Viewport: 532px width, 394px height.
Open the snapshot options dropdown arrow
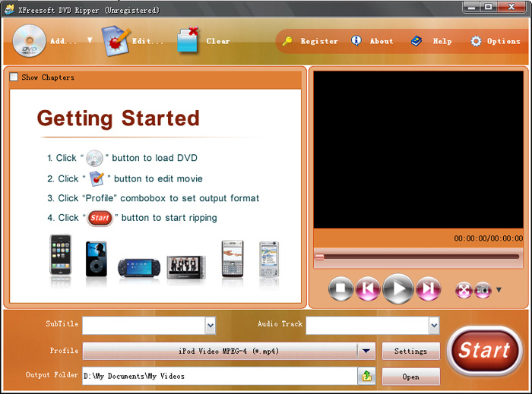click(499, 290)
